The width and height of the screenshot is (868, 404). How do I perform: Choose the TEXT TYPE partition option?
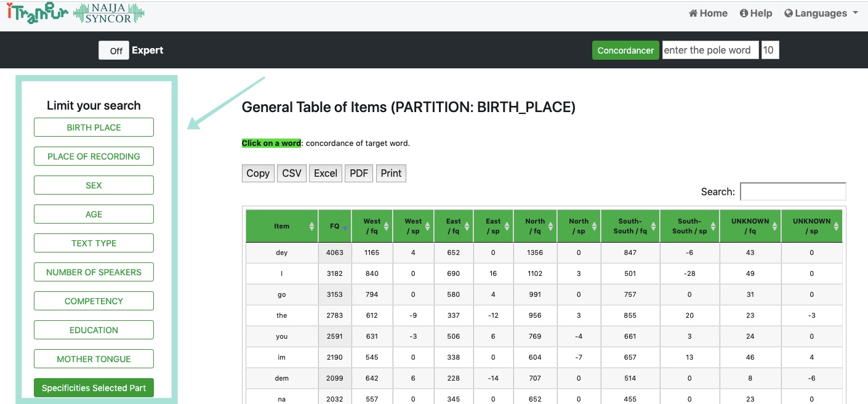pos(94,243)
